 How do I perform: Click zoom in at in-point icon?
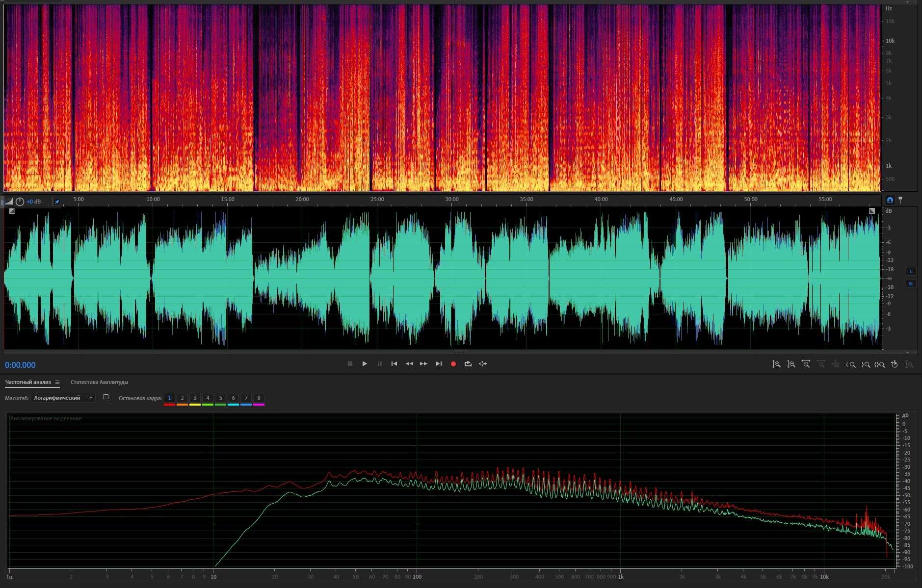pos(851,364)
